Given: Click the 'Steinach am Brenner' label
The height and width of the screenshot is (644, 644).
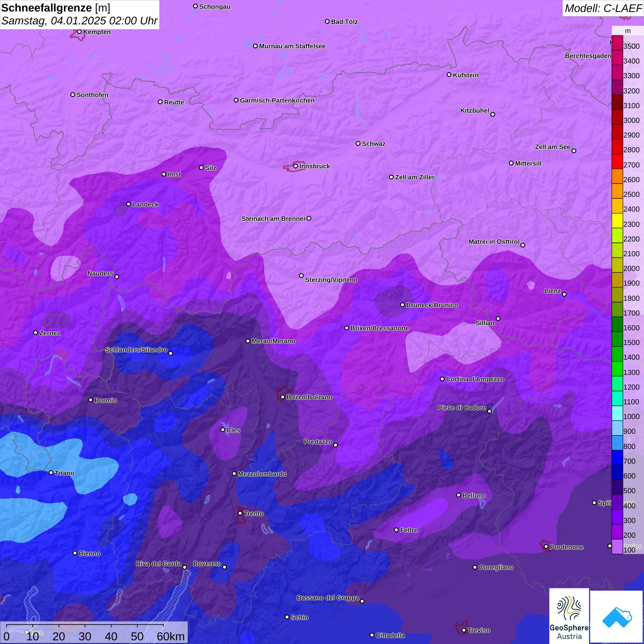Looking at the screenshot, I should (273, 218).
